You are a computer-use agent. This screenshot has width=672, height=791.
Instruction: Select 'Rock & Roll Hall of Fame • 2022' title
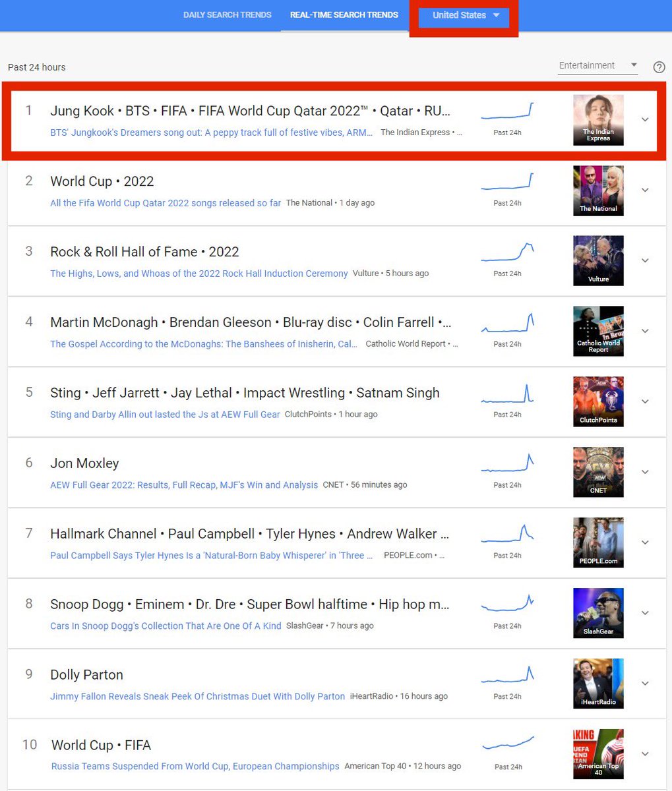pyautogui.click(x=144, y=252)
